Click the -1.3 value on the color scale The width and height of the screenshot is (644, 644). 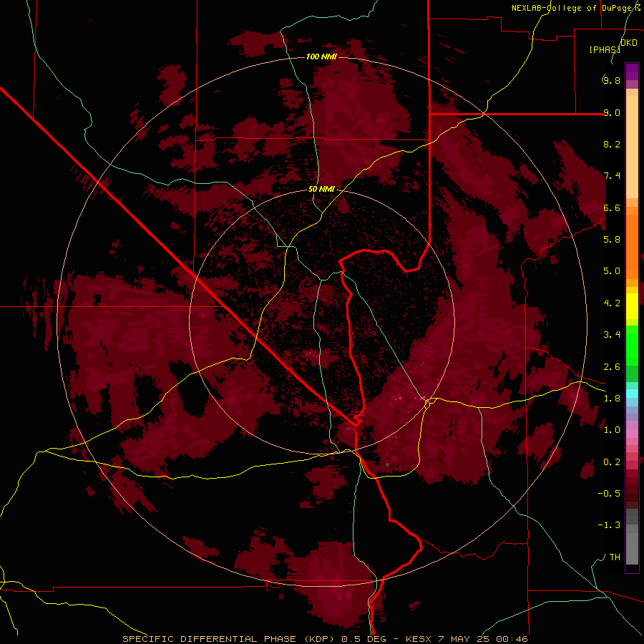point(609,525)
